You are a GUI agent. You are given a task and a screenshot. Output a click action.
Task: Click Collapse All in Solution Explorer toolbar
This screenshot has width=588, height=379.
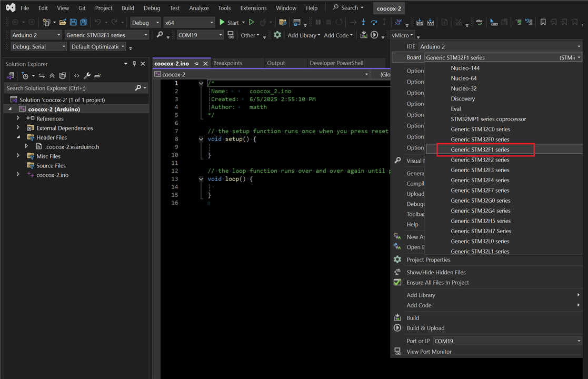point(52,76)
